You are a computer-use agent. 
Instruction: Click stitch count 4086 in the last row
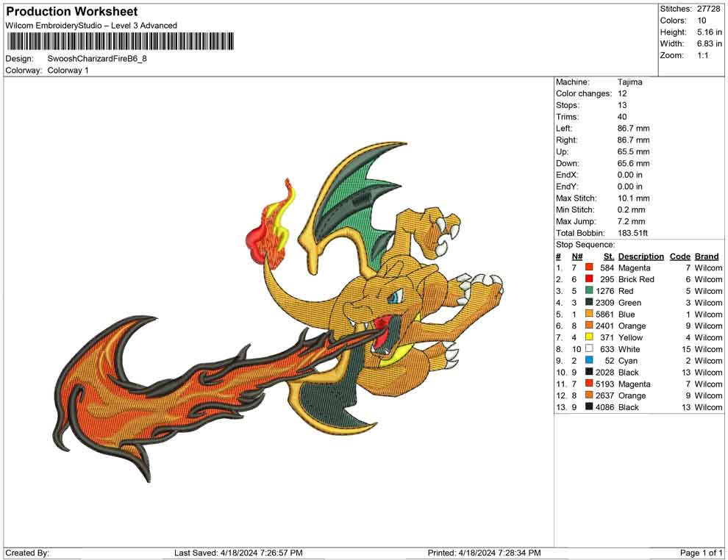(605, 406)
